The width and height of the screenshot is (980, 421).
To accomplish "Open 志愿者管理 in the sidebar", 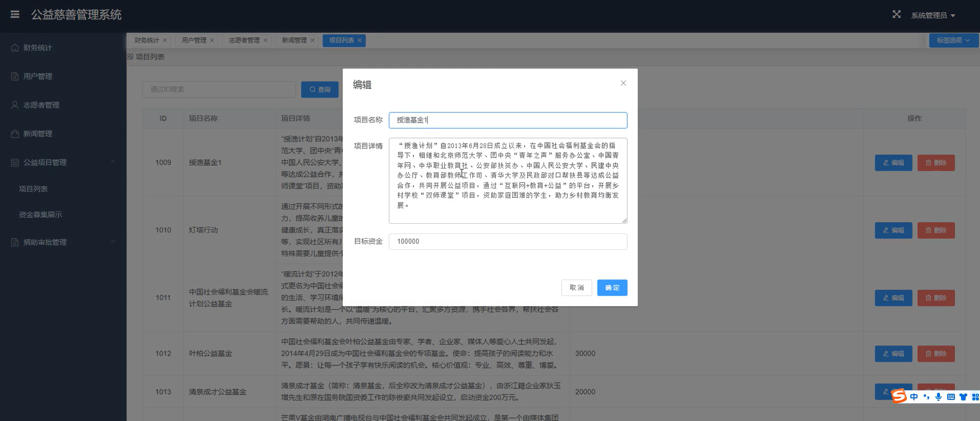I will point(63,105).
